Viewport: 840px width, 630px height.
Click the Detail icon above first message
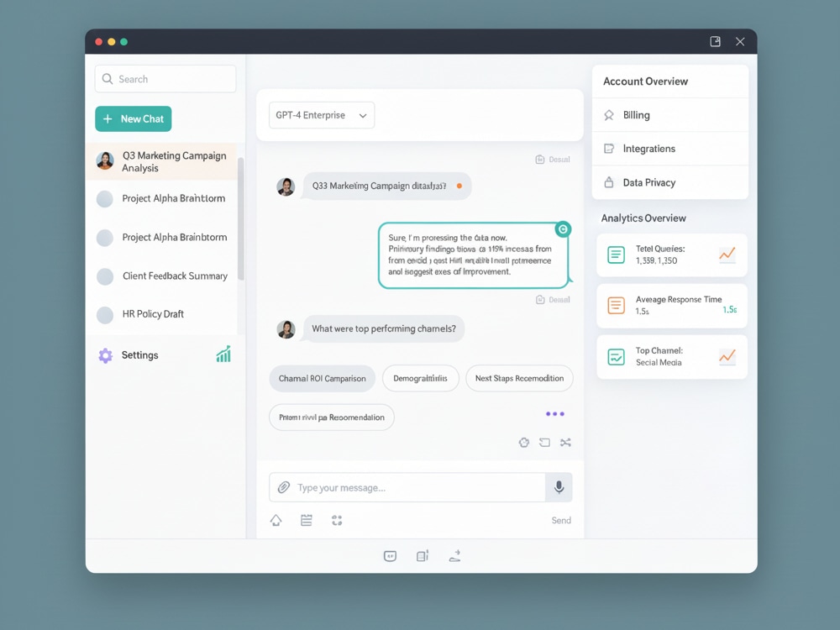coord(540,159)
